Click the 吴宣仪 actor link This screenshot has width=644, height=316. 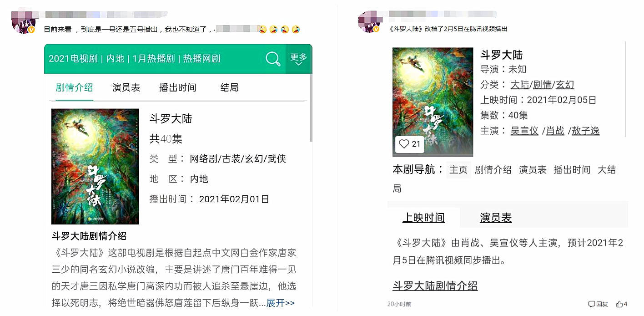pyautogui.click(x=524, y=131)
